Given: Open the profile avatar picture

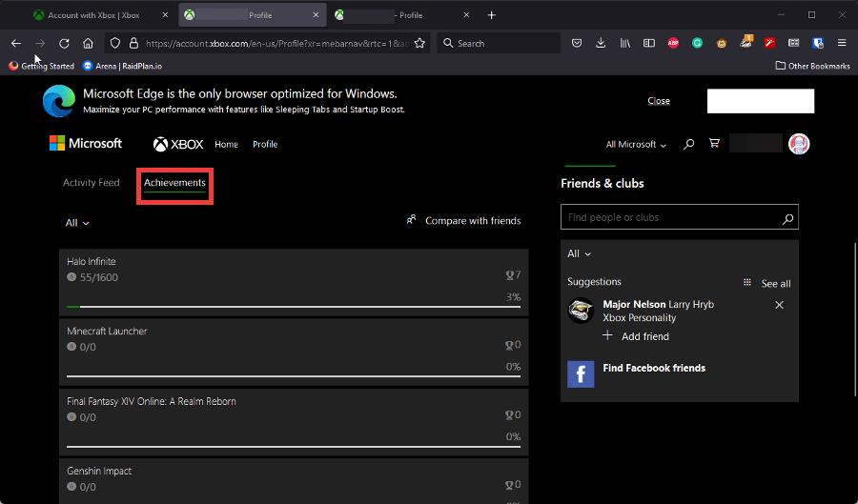Looking at the screenshot, I should pos(799,144).
